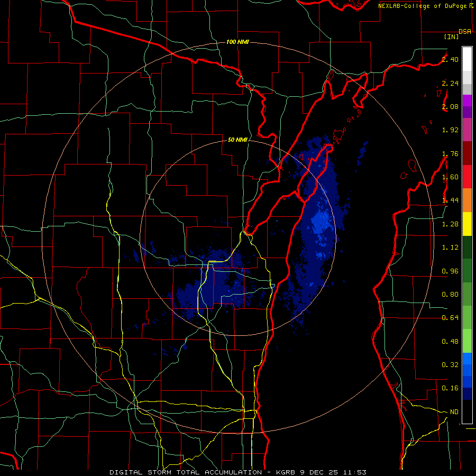Click the brightest blue accumulation core over the lake
This screenshot has width=476, height=476.
coord(321,221)
